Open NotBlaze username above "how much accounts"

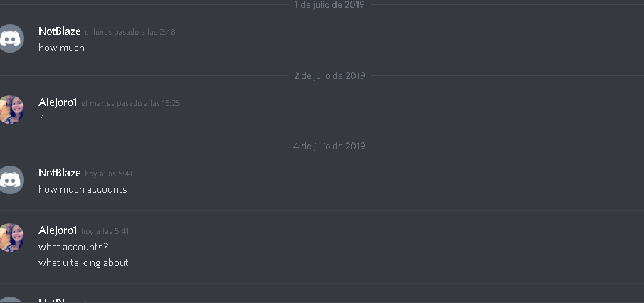(x=60, y=173)
